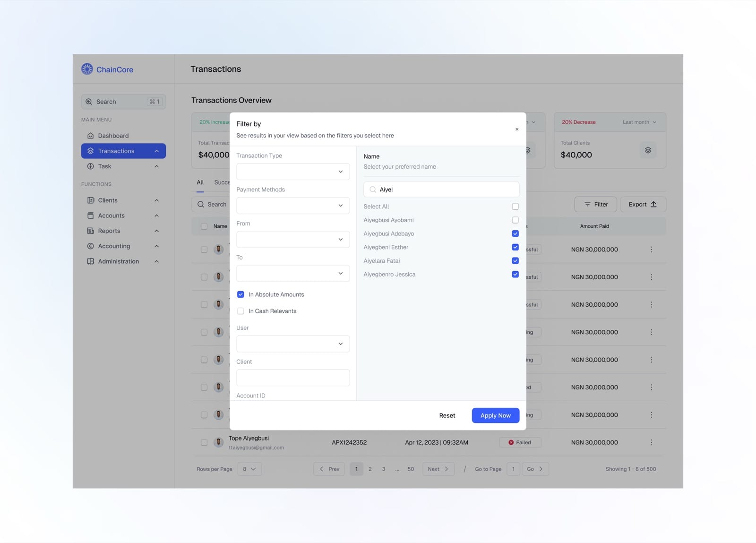Screen dimensions: 756x543
Task: Select the Transactions menu item
Action: (123, 151)
